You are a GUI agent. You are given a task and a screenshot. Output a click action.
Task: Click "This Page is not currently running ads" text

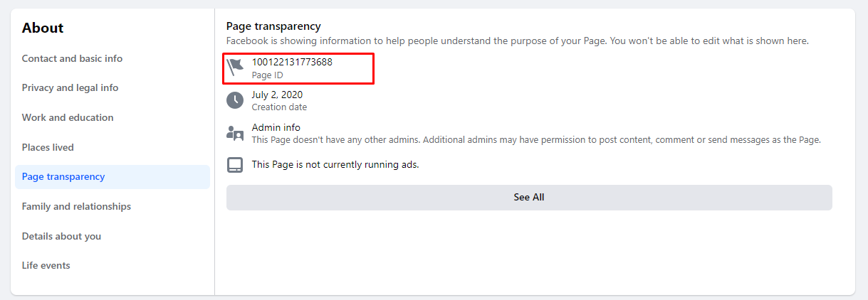click(x=335, y=165)
